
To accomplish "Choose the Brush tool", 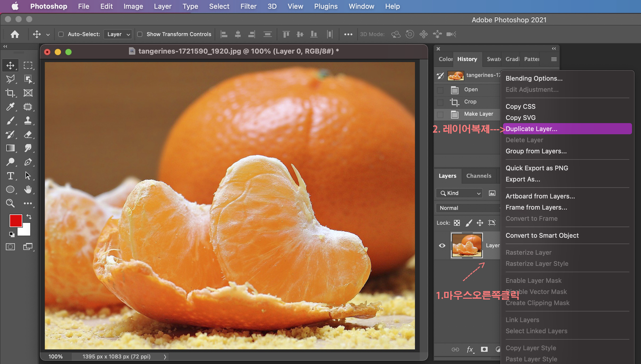I will [x=10, y=121].
